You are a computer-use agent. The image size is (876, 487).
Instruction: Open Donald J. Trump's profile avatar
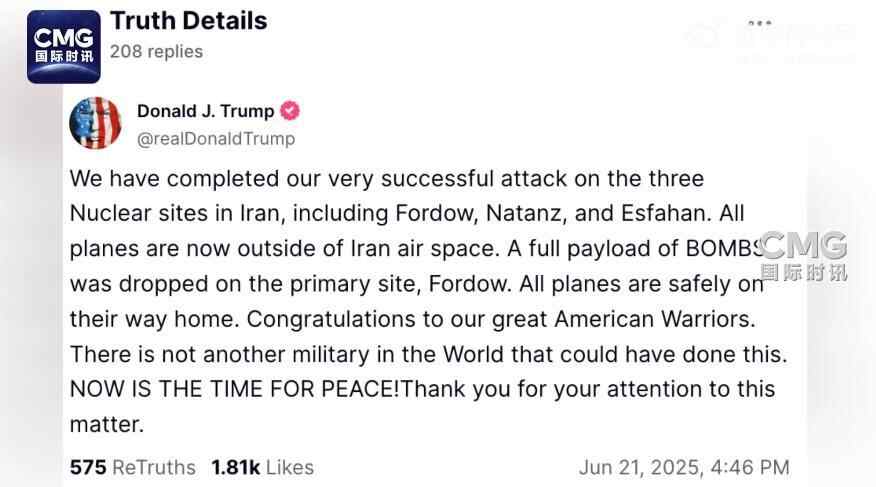pyautogui.click(x=95, y=123)
